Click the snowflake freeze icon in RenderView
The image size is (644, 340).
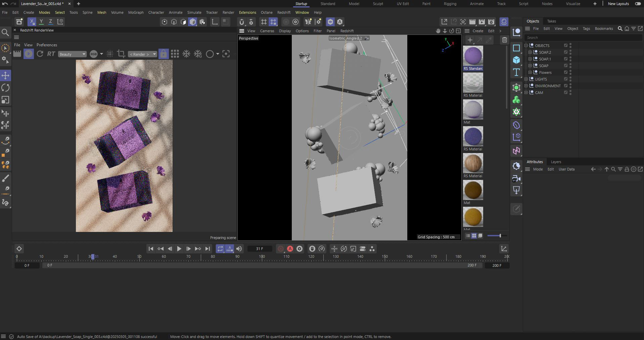tap(186, 54)
